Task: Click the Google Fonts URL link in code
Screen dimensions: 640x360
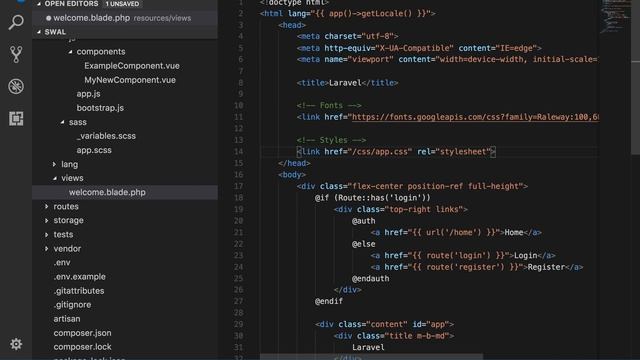Action: pos(475,117)
